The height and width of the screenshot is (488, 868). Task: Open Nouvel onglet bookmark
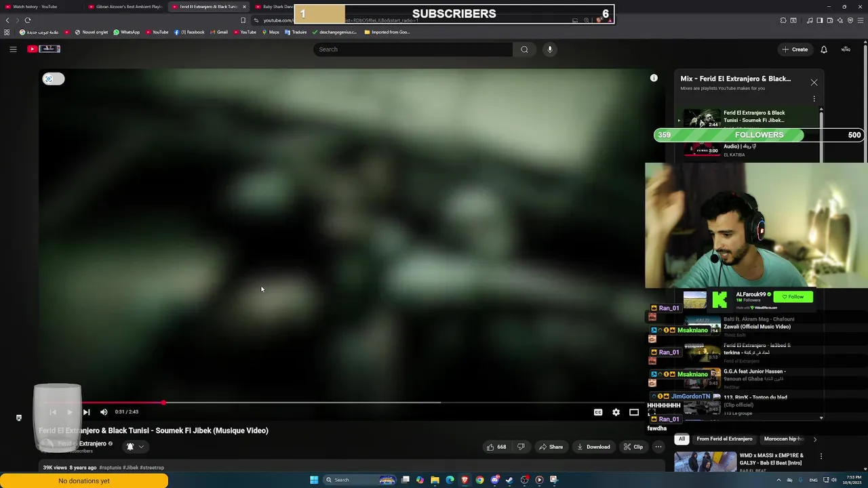click(x=92, y=32)
